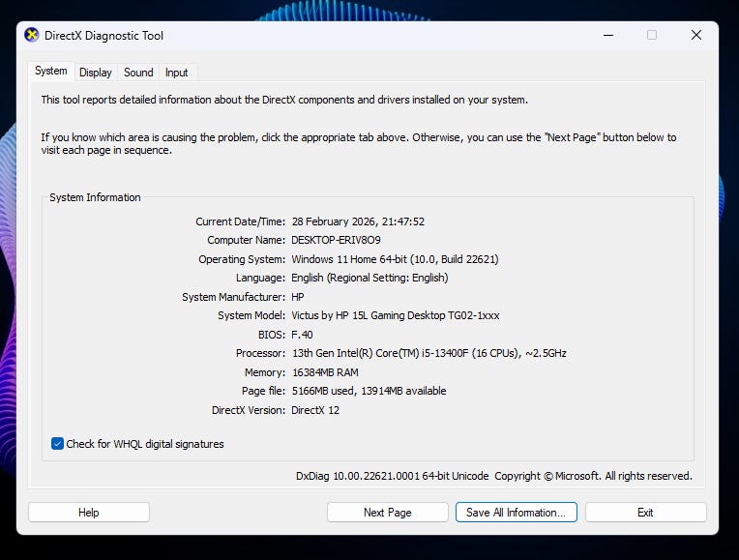Screen dimensions: 739x560
Task: Select computer name DESKTOP-ERIV8O9
Action: pyautogui.click(x=336, y=240)
